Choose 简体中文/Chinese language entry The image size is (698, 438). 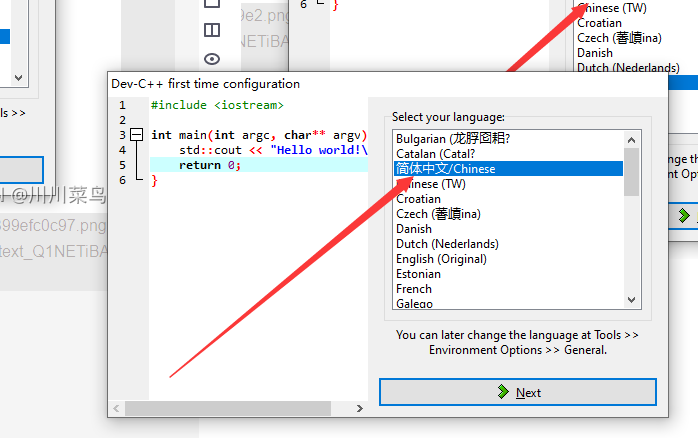(508, 169)
